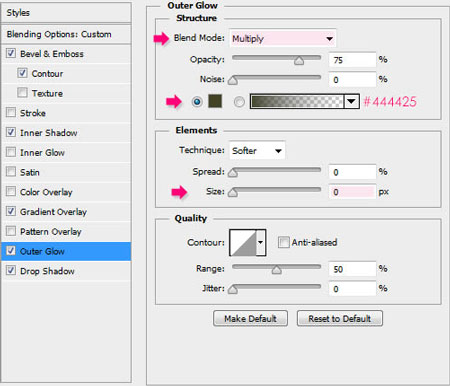The width and height of the screenshot is (450, 386).
Task: Select the gradient radio button
Action: tap(239, 101)
